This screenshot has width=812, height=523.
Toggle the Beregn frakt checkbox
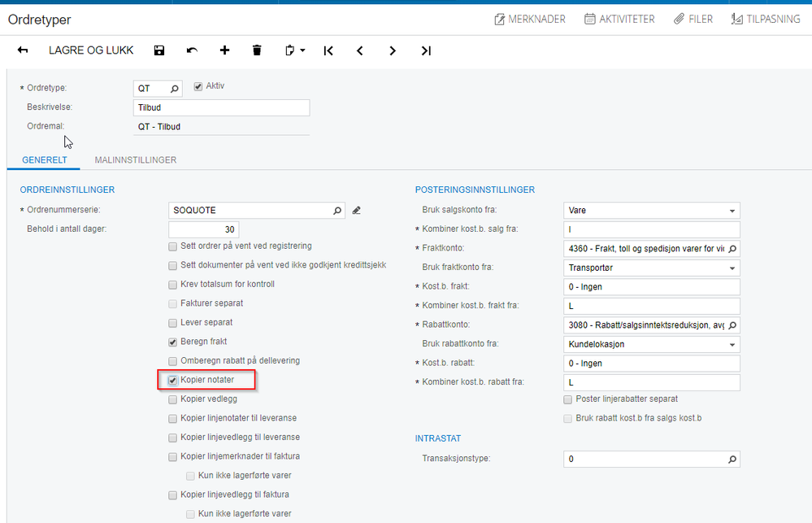(172, 342)
